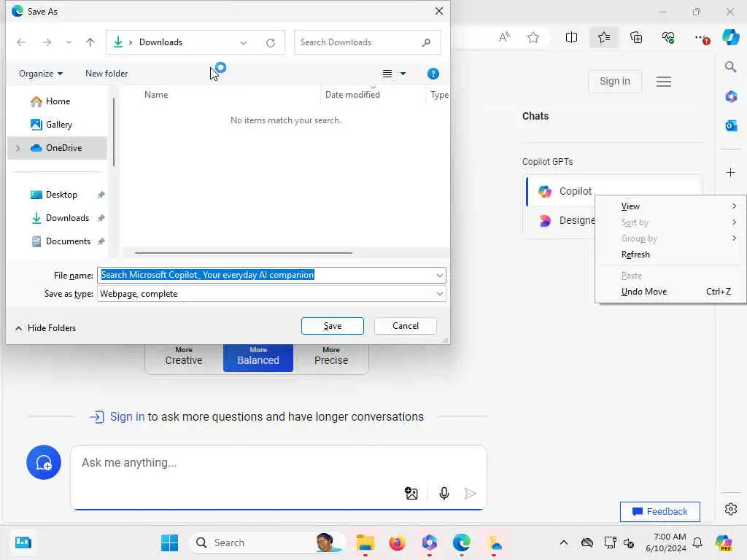Open Browser essentials heart icon
747x560 pixels.
668,37
